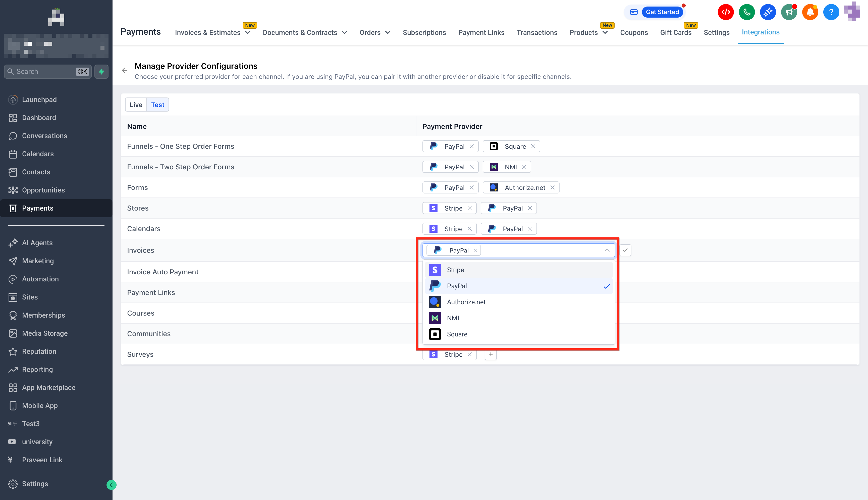Click the red code embed icon
The height and width of the screenshot is (500, 868).
pyautogui.click(x=725, y=12)
